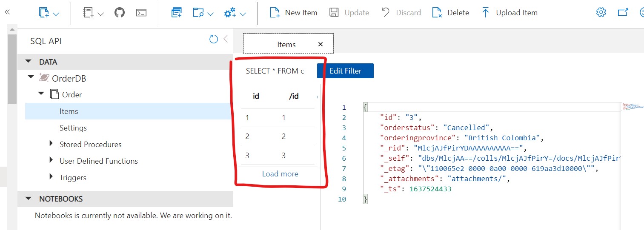Collapse the OrderDB database node
This screenshot has width=644, height=230.
(31, 78)
